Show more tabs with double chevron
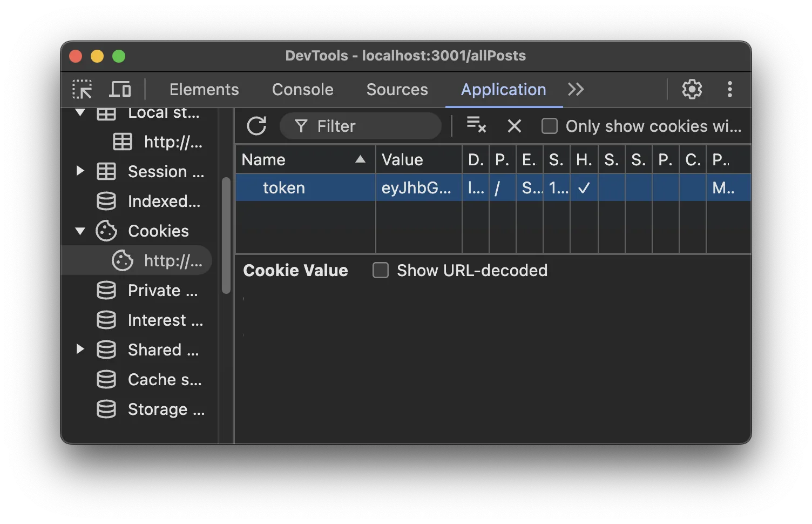 tap(576, 89)
